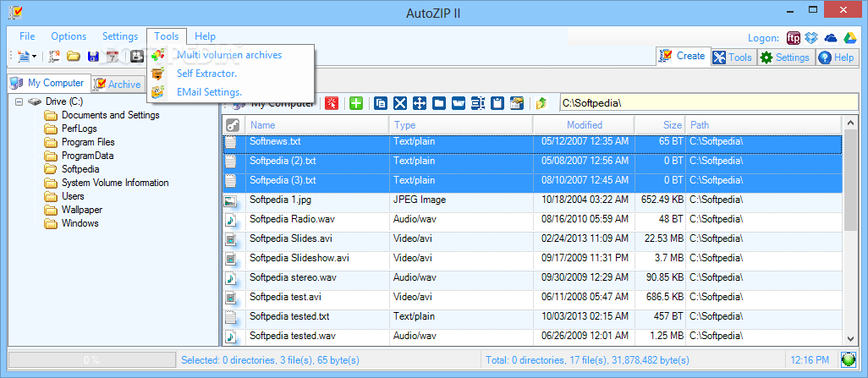Click the green status light in status bar
Image resolution: width=868 pixels, height=378 pixels.
pos(849,359)
